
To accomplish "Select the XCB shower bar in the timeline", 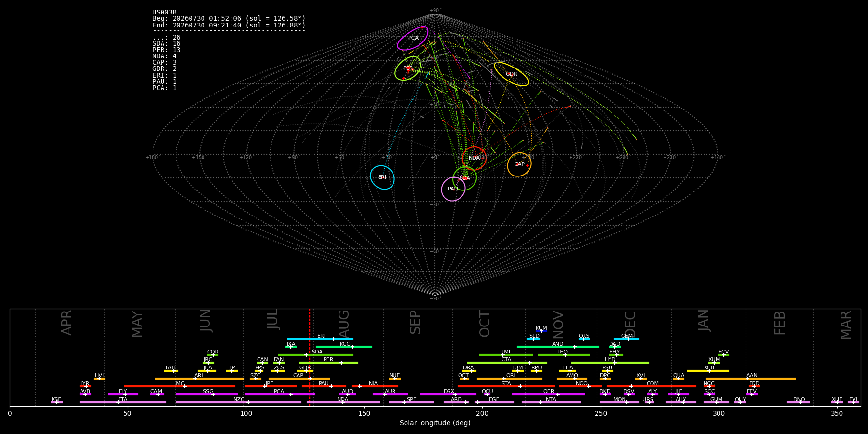I will click(708, 371).
